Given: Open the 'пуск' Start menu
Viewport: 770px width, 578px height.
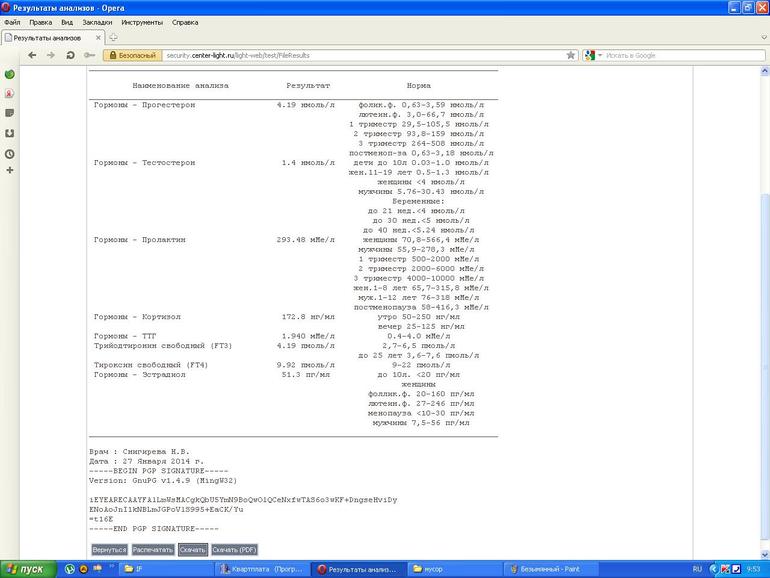Looking at the screenshot, I should tap(26, 569).
